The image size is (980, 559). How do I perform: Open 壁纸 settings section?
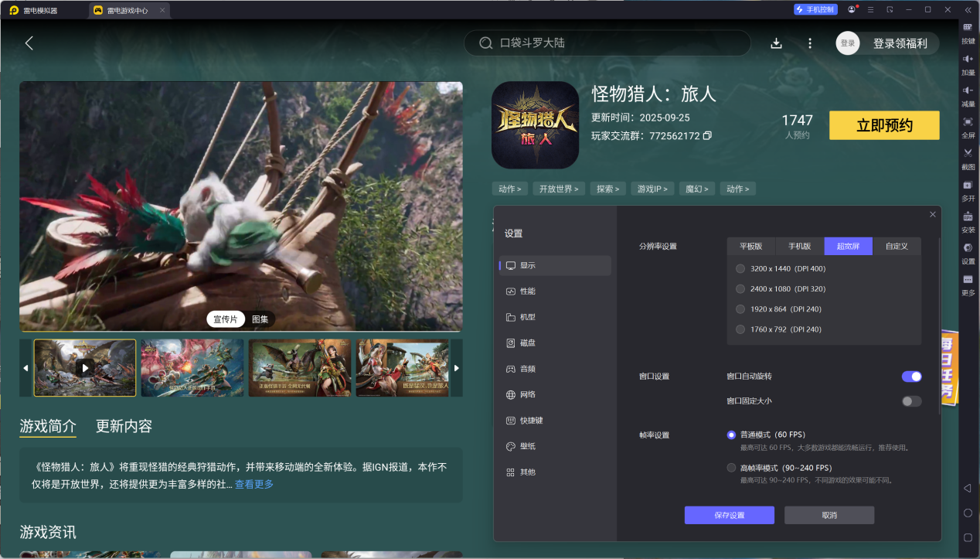point(555,446)
